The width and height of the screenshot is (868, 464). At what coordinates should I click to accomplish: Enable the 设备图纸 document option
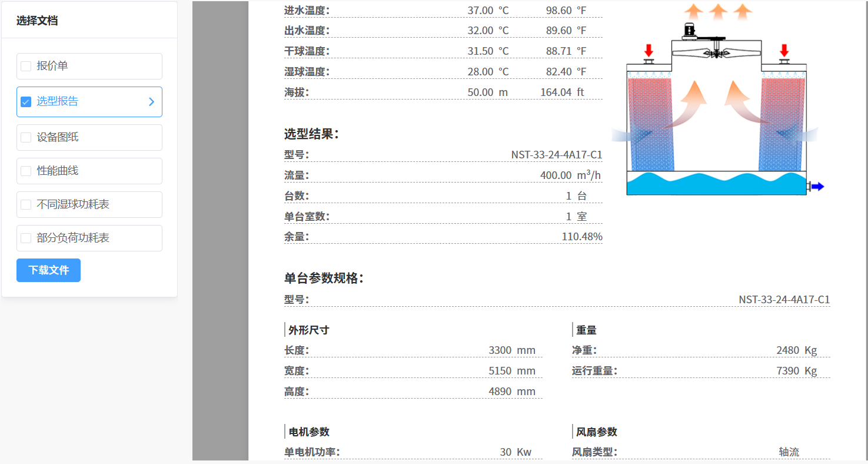(25, 137)
